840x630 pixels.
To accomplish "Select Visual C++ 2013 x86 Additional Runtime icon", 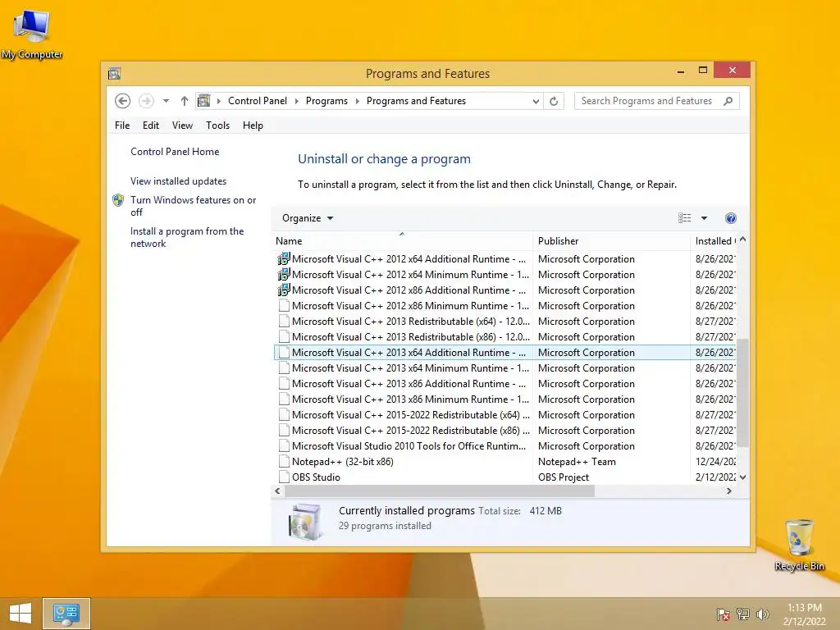I will point(284,384).
